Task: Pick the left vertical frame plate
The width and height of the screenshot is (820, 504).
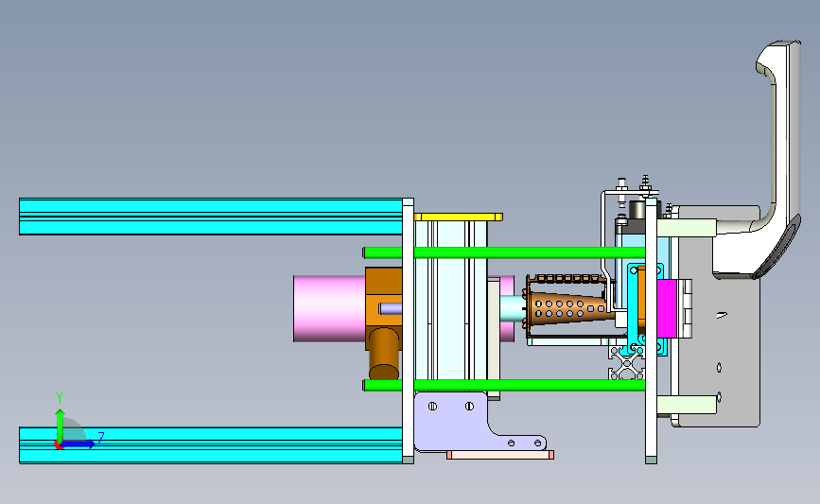Action: click(x=409, y=331)
